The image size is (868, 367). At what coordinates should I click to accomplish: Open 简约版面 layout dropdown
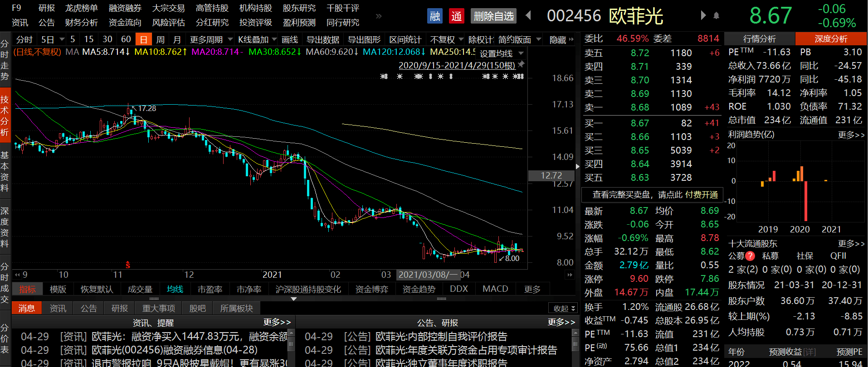pyautogui.click(x=539, y=39)
